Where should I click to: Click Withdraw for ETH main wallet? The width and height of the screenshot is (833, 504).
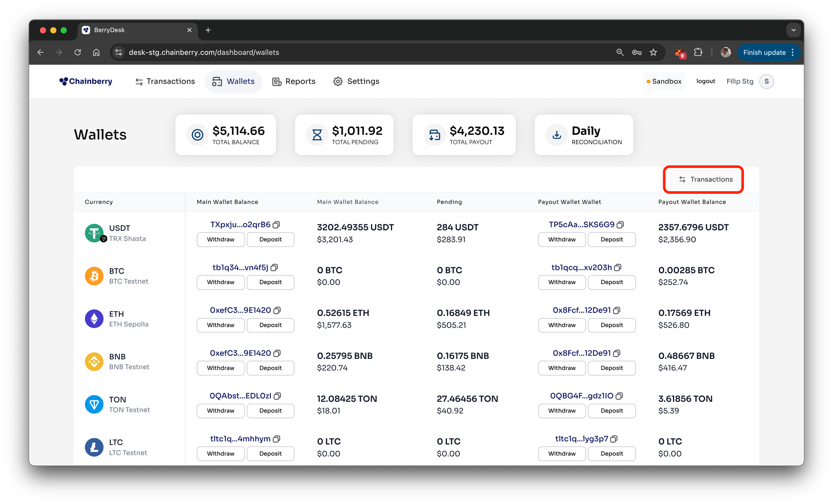click(x=220, y=325)
